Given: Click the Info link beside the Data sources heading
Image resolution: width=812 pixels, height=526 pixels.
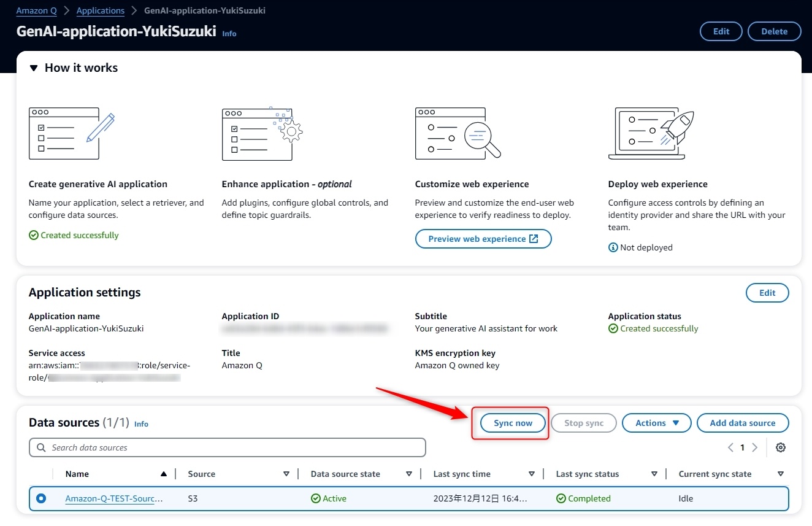Looking at the screenshot, I should click(x=141, y=424).
